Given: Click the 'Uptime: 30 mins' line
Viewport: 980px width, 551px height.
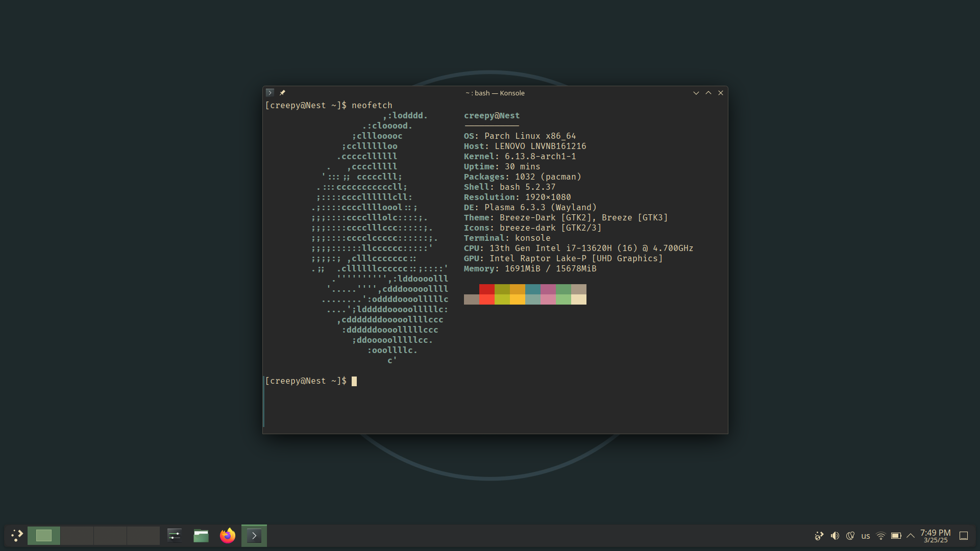Looking at the screenshot, I should pyautogui.click(x=502, y=166).
